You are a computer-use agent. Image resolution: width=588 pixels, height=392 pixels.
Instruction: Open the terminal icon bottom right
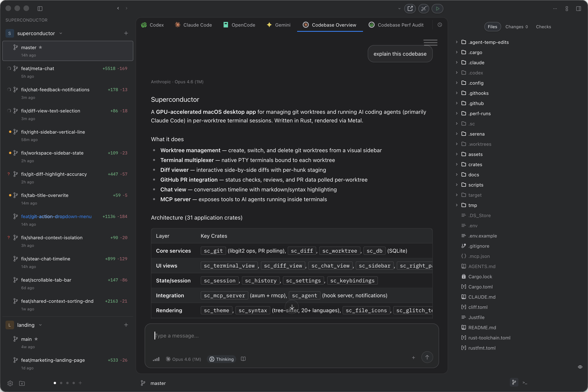click(525, 383)
